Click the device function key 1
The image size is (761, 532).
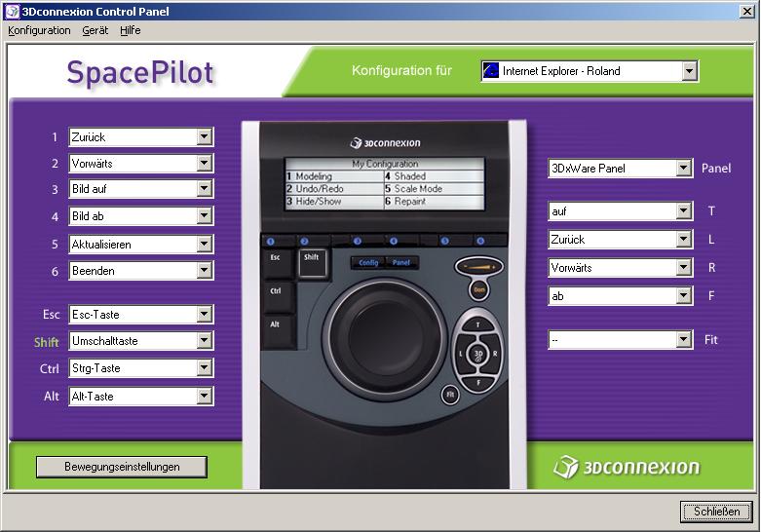(x=270, y=242)
